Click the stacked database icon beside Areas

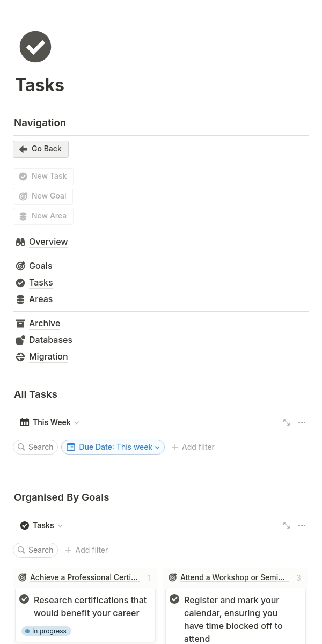(20, 299)
